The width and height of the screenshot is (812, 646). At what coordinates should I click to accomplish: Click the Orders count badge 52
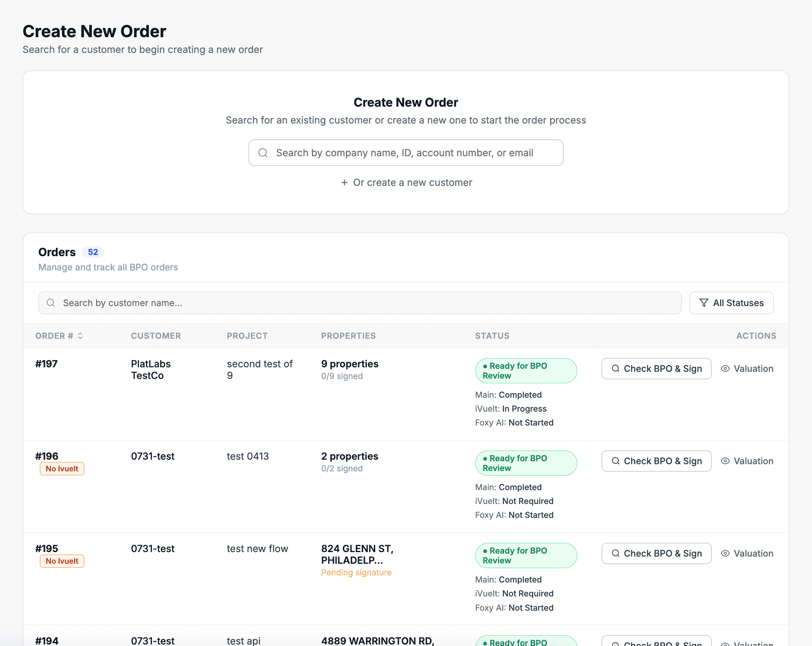[x=93, y=252]
